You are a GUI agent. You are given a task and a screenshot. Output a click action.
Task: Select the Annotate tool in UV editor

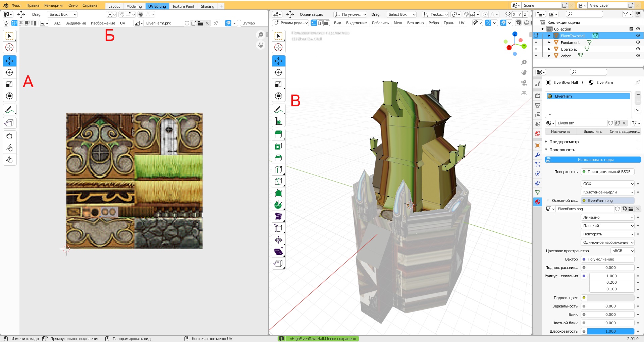tap(9, 110)
